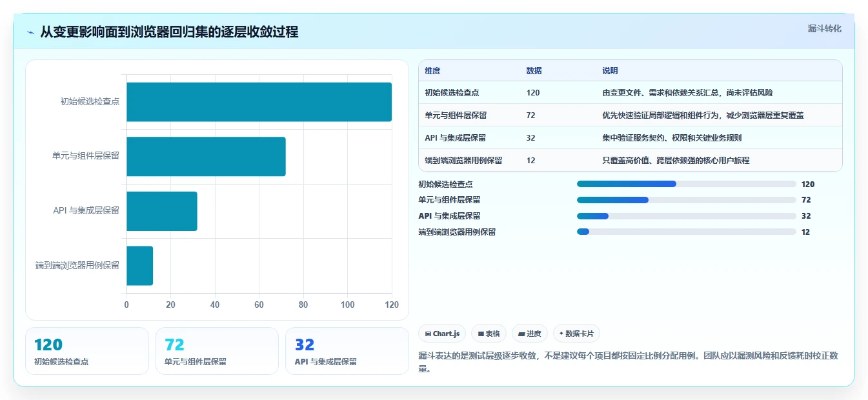This screenshot has height=400, width=868.
Task: Click the chart y-axis label 初始候选检查点
Action: pyautogui.click(x=90, y=102)
